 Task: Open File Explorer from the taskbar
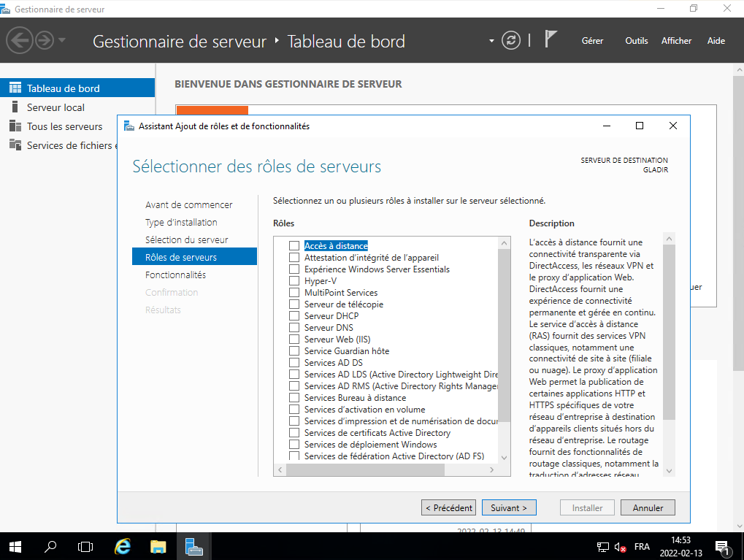tap(158, 547)
